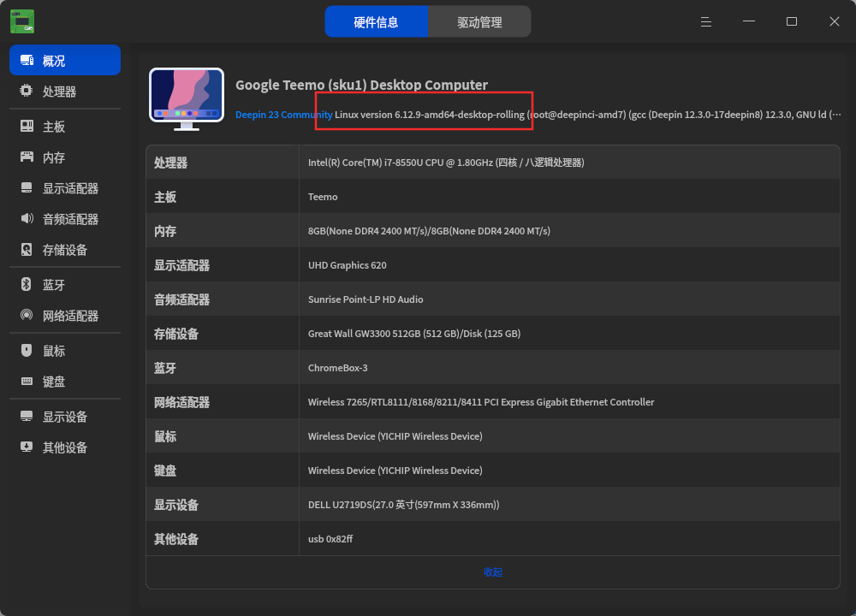Click the Great Wall GW3300 512GB value
The image size is (856, 616).
click(414, 334)
